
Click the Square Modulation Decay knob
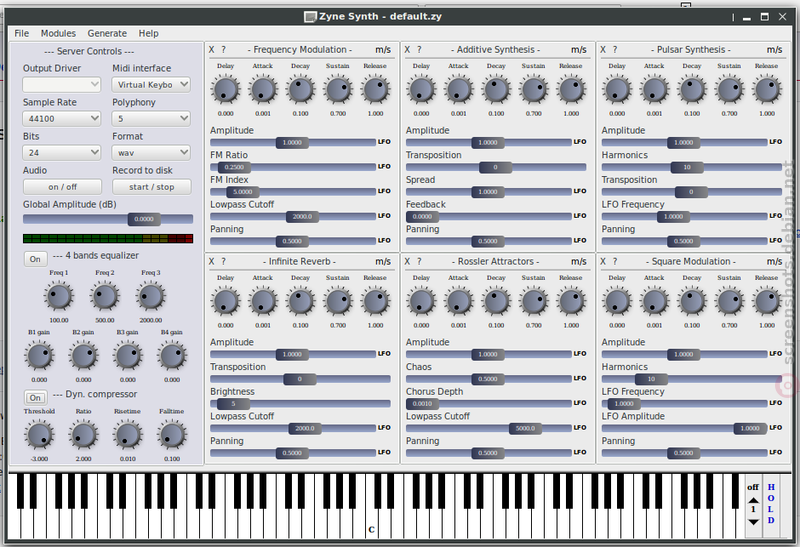[x=692, y=301]
